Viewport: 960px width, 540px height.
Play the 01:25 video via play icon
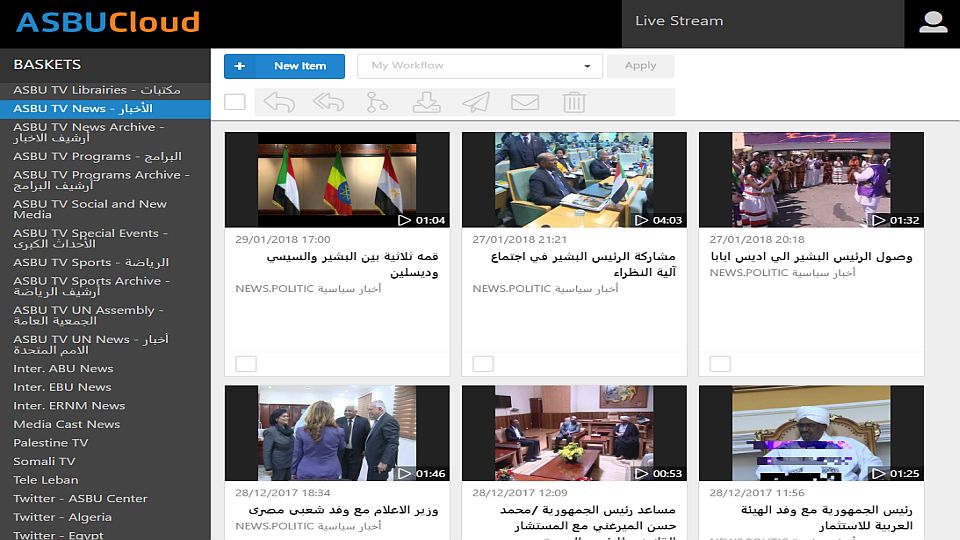(879, 473)
